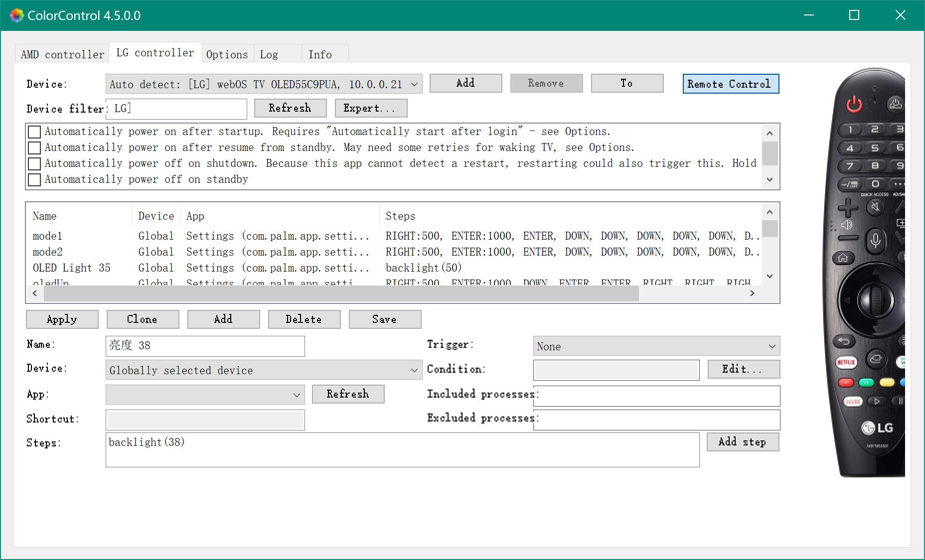The height and width of the screenshot is (560, 925).
Task: Focus the Device filter text field
Action: tap(176, 109)
